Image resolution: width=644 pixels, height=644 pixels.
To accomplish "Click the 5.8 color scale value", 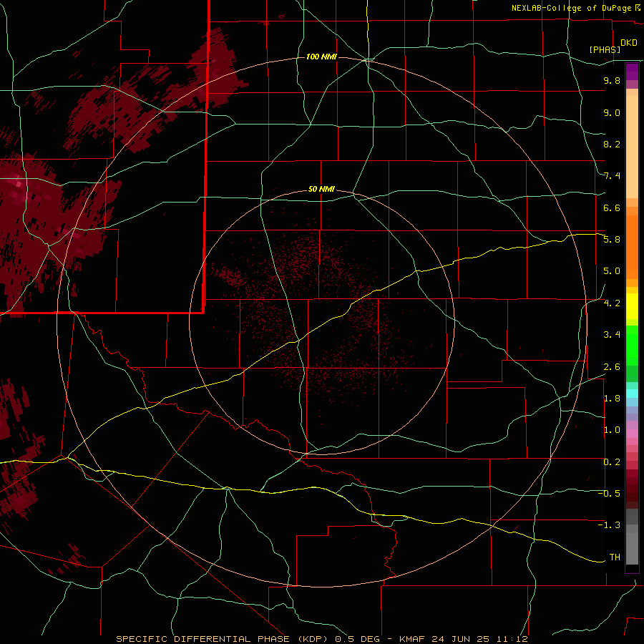I will (612, 239).
